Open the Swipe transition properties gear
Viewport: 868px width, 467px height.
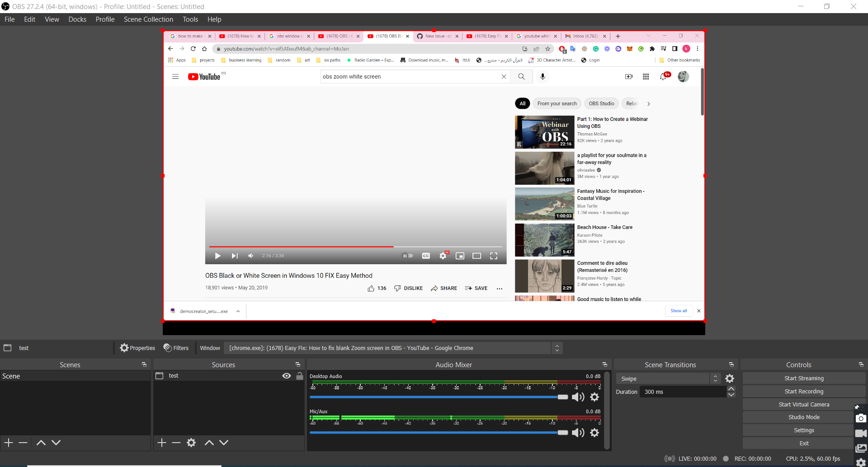731,378
